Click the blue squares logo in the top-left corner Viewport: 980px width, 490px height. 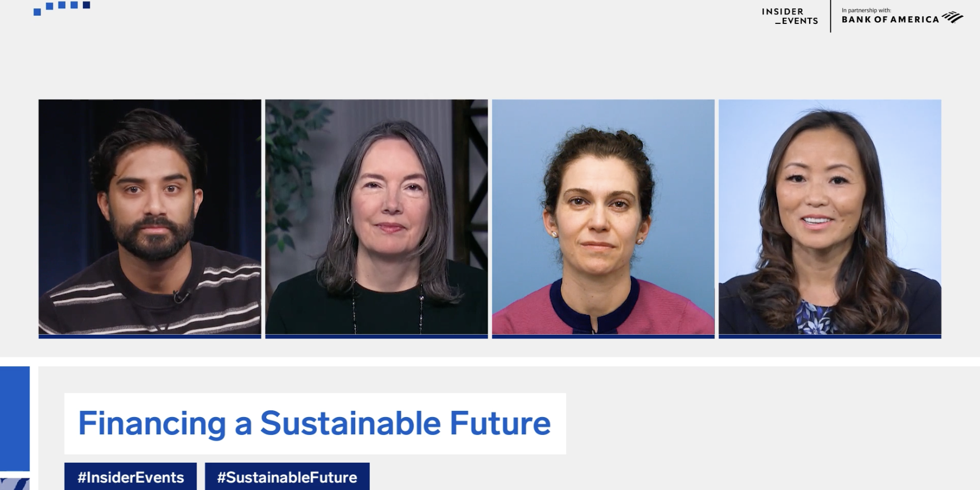(x=62, y=8)
